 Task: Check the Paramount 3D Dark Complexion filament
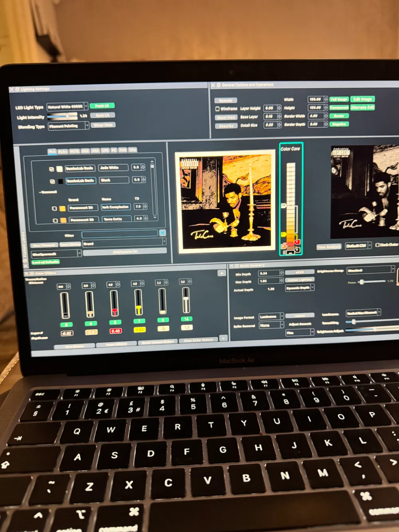click(55, 208)
